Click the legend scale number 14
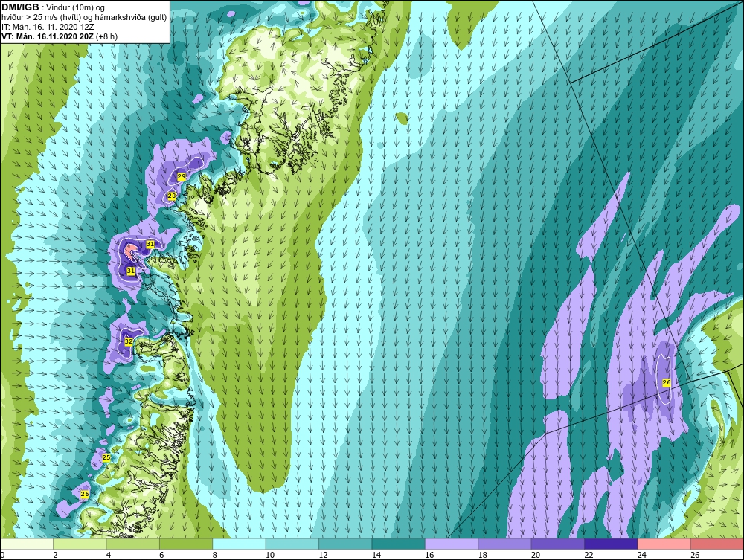Image resolution: width=744 pixels, height=560 pixels. point(376,555)
